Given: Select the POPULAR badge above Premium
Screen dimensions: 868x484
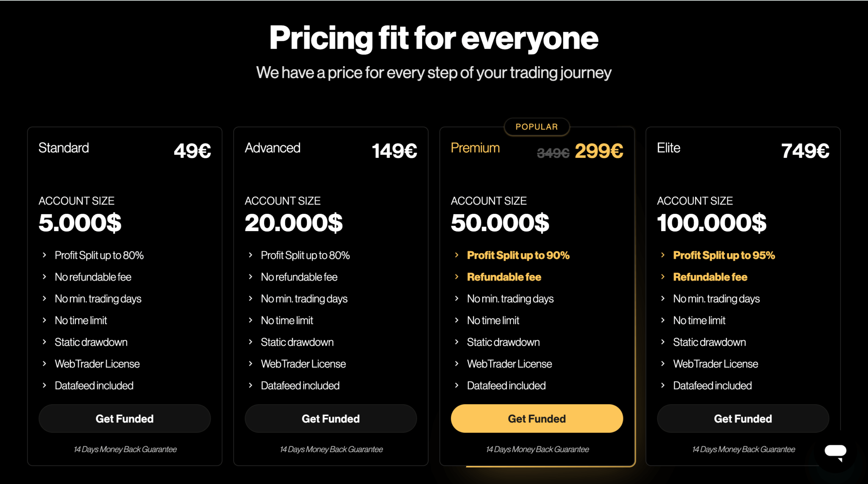Looking at the screenshot, I should (x=537, y=126).
